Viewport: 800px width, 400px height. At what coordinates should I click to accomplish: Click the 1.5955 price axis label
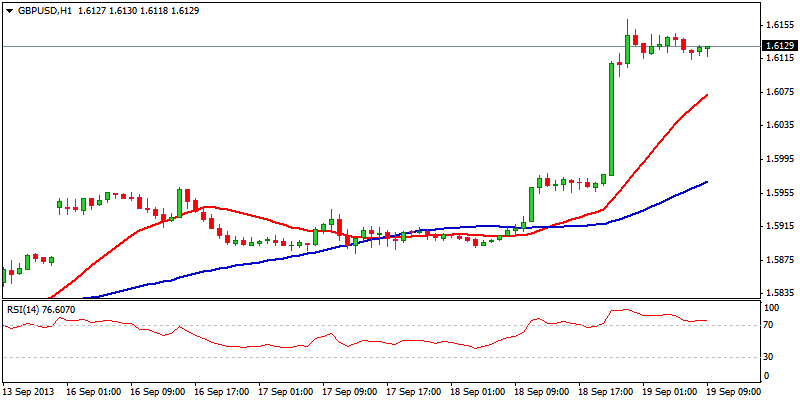[778, 192]
